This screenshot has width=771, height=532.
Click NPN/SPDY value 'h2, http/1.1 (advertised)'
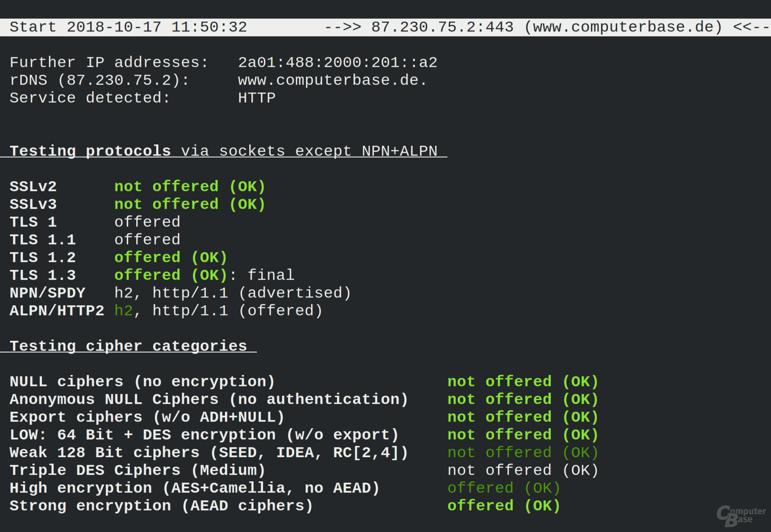tap(233, 293)
